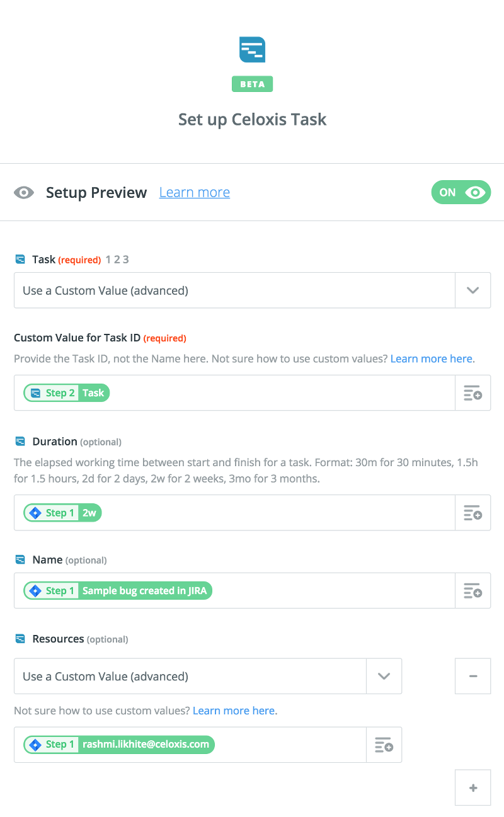Image resolution: width=504 pixels, height=817 pixels.
Task: Click the insert-field icon for Name
Action: point(472,591)
